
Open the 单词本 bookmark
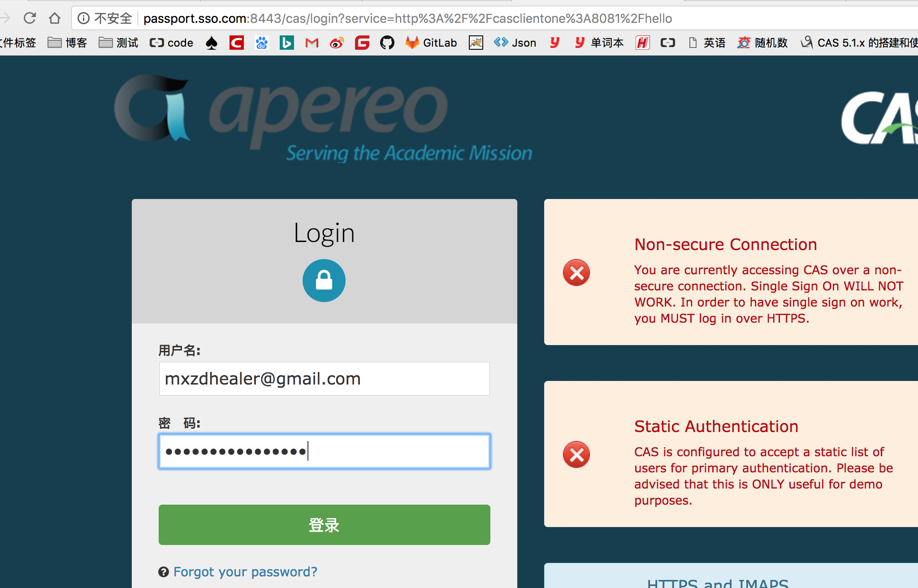coord(599,43)
